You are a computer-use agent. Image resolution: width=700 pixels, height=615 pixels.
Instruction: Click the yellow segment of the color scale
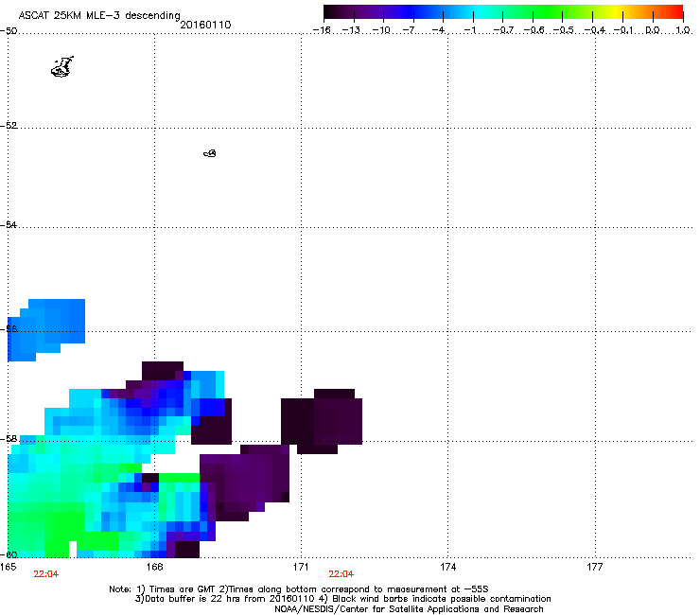616,11
